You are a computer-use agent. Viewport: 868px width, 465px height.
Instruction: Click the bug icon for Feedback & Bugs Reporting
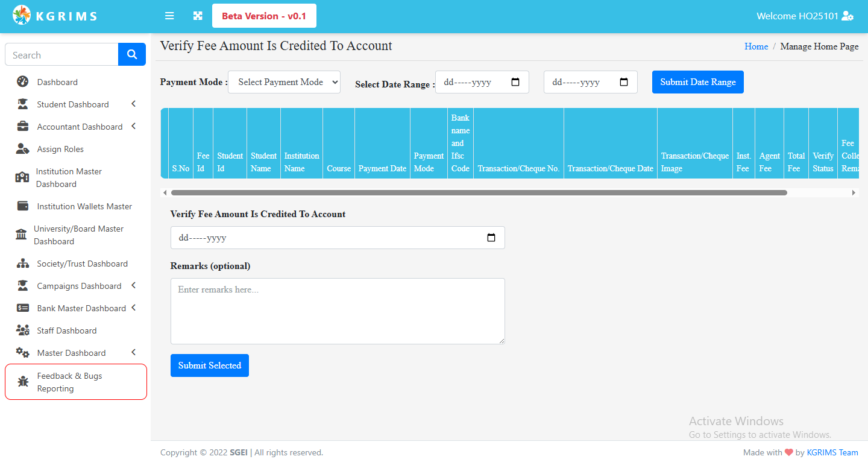[x=23, y=382]
